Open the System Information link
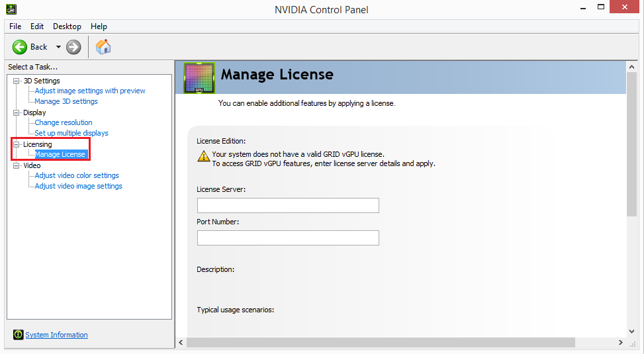The image size is (644, 354). coord(56,335)
